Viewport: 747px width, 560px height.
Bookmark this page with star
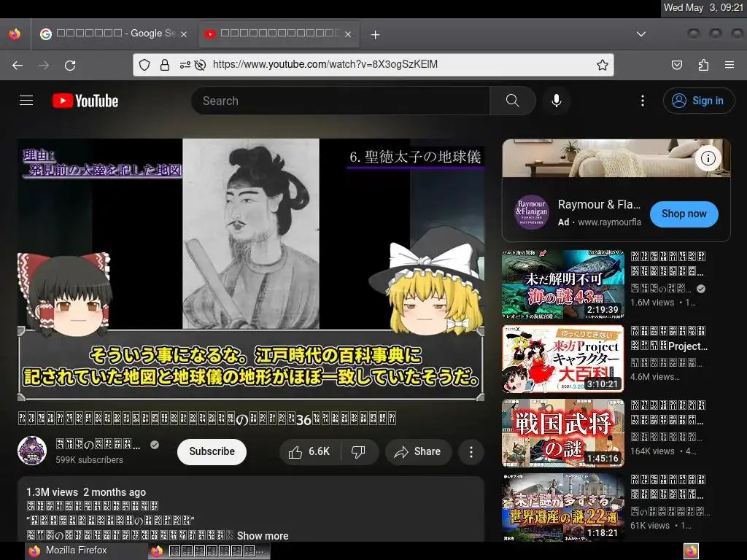point(602,65)
